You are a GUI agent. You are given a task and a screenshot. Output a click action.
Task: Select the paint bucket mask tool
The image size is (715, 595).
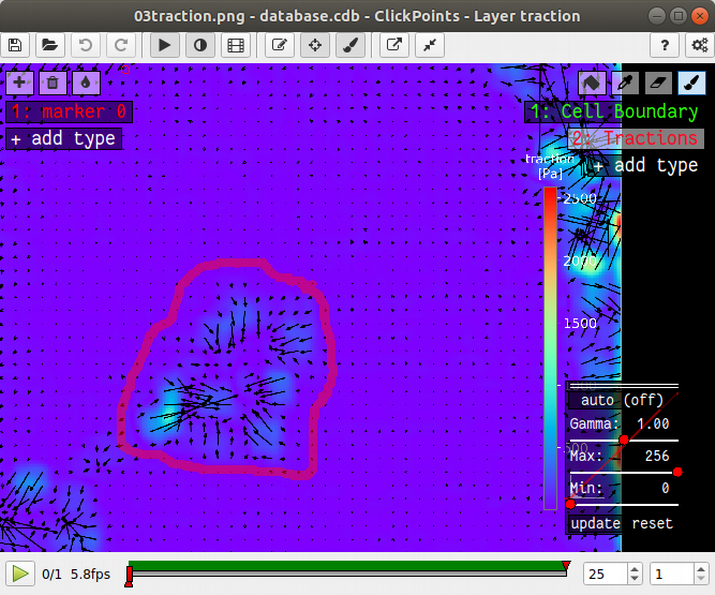[593, 83]
